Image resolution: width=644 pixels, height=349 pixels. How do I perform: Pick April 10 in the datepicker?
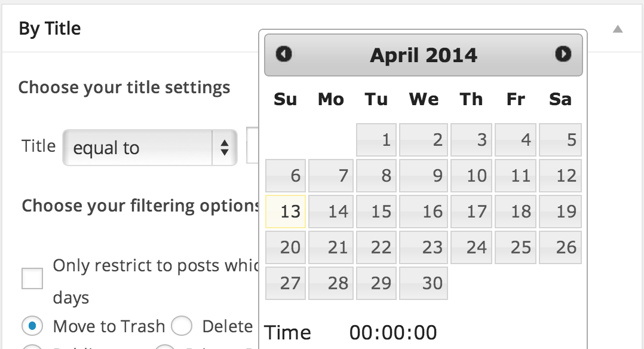(x=471, y=176)
